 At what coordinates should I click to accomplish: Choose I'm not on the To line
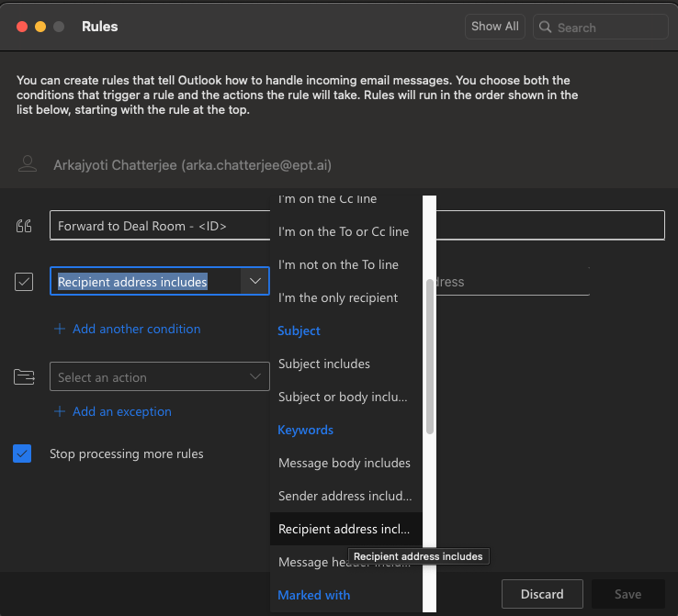338,264
